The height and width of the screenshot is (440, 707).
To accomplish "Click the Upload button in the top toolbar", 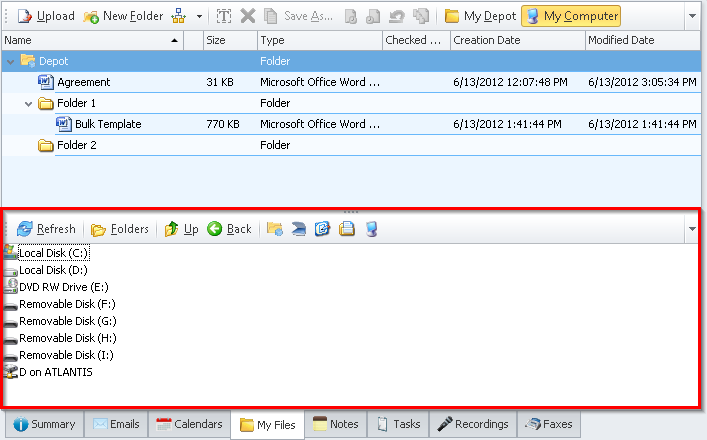I will point(46,16).
